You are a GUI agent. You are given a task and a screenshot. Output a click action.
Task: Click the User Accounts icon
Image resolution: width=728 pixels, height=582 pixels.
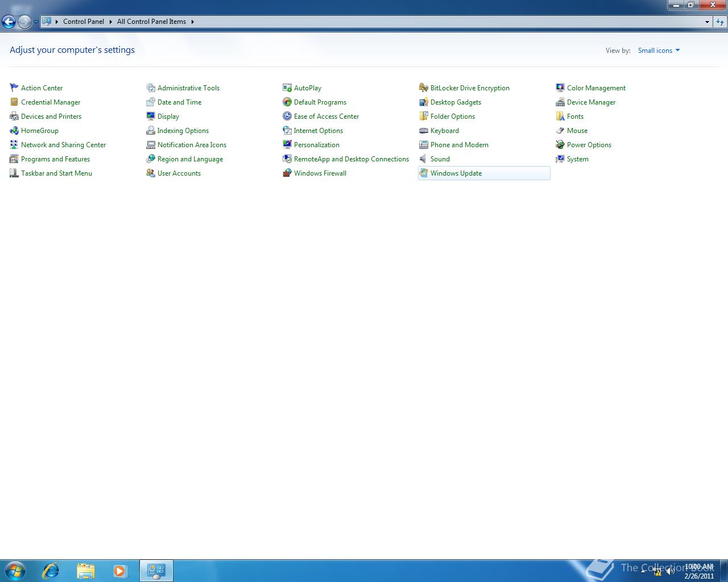pyautogui.click(x=151, y=173)
